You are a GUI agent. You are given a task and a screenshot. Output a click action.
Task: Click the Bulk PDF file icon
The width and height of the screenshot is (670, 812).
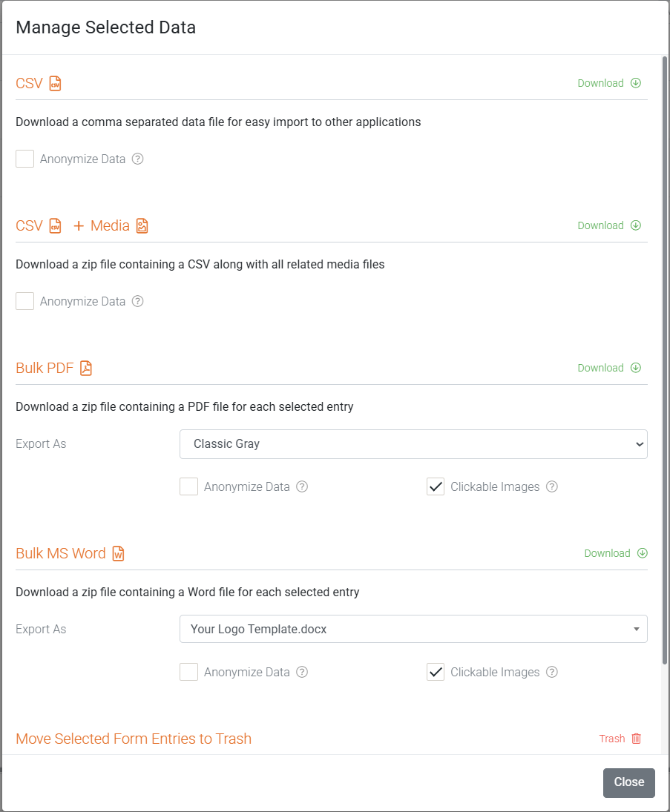[86, 369]
